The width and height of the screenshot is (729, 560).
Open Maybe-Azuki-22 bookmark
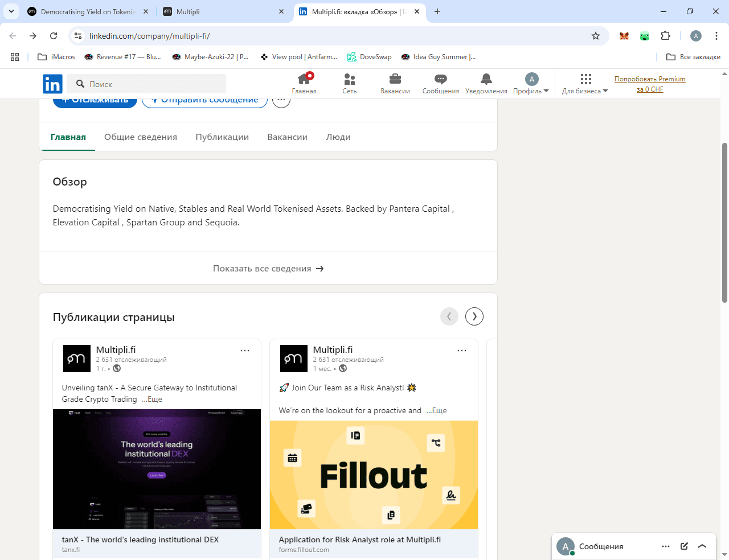point(211,57)
